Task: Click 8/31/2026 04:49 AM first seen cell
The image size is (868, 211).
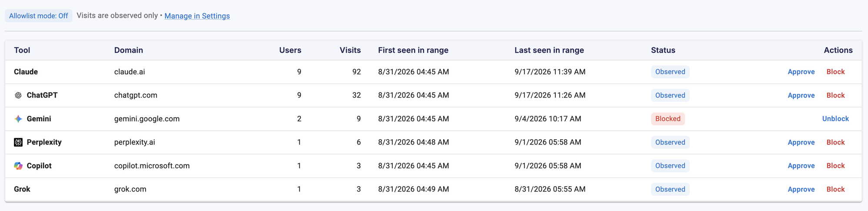Action: [x=414, y=189]
